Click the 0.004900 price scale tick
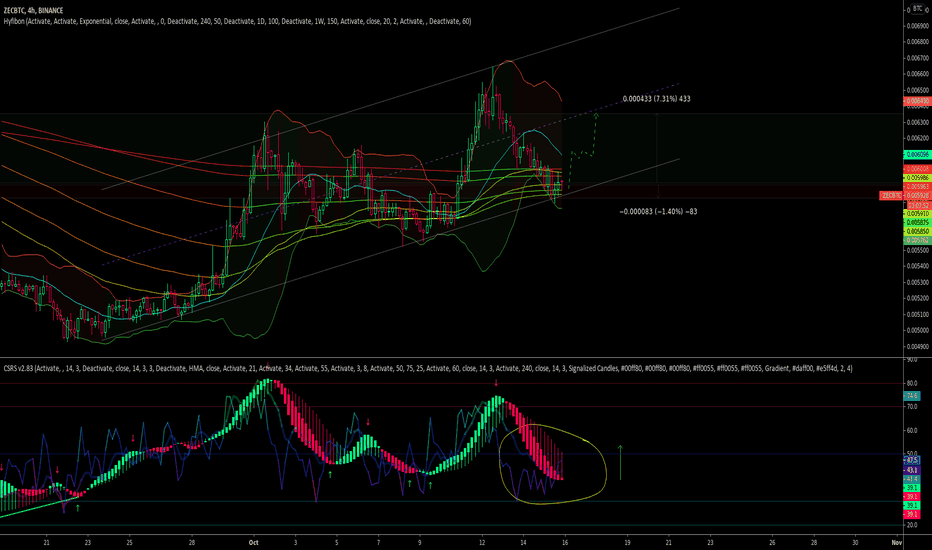Viewport: 932px width, 550px height. tap(918, 347)
